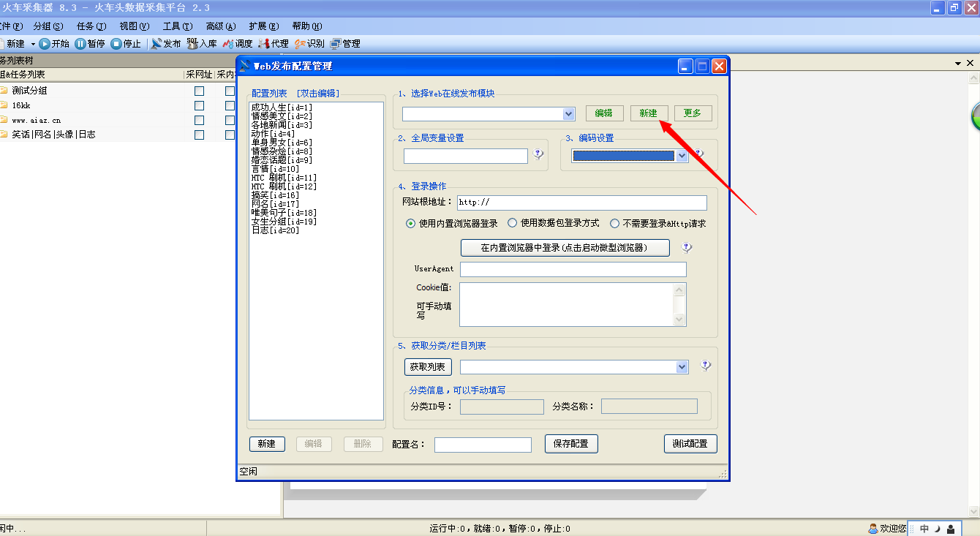Click help icon beside 编码设置 dropdown
This screenshot has width=980, height=536.
698,154
